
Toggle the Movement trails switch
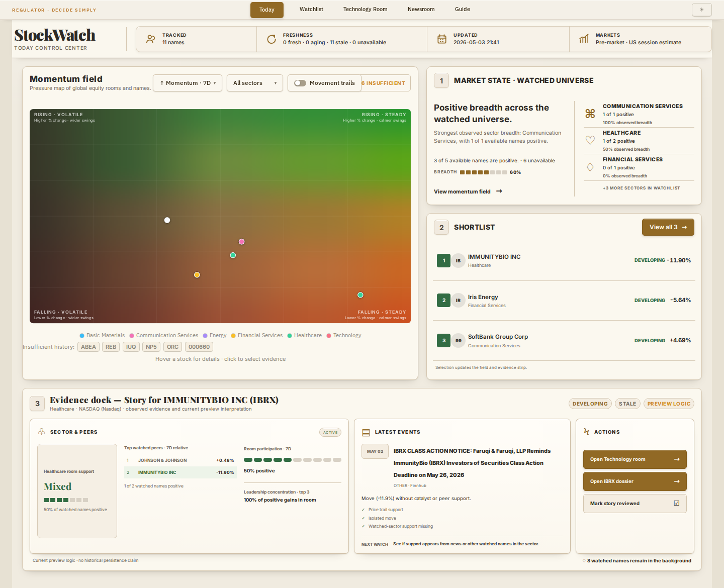(x=300, y=83)
